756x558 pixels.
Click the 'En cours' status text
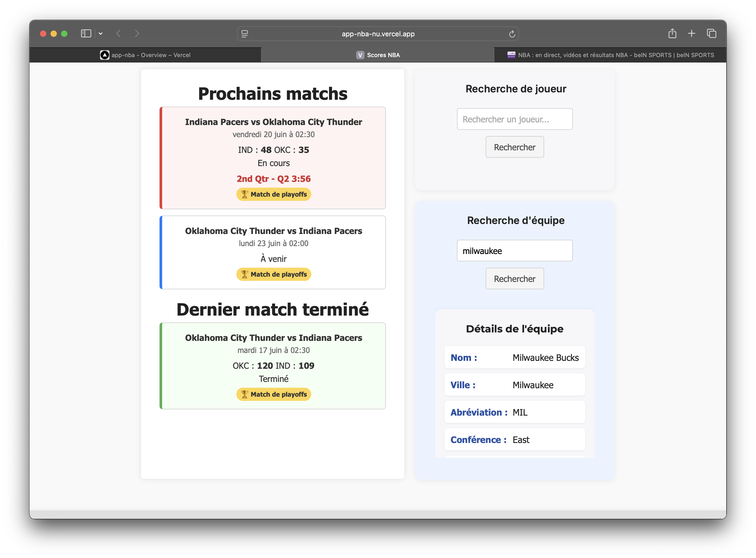point(273,163)
